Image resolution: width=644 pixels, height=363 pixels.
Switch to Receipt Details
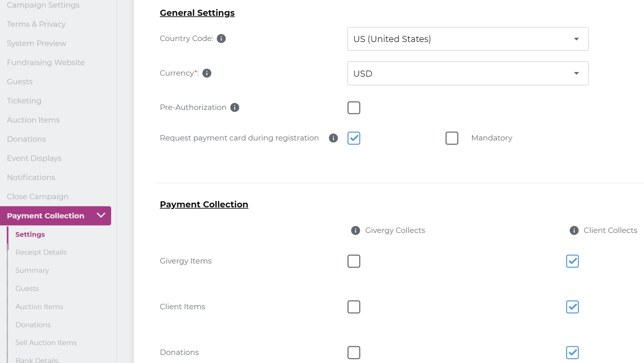coord(41,252)
